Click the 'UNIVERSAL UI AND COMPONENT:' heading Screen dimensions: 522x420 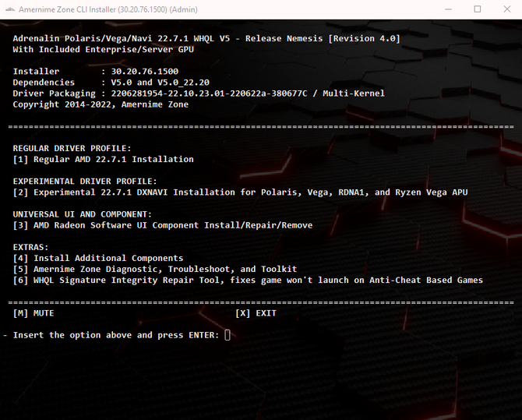(83, 214)
